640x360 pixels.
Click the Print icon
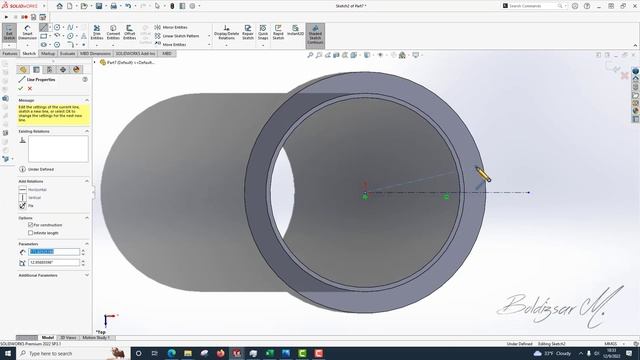pyautogui.click(x=113, y=6)
